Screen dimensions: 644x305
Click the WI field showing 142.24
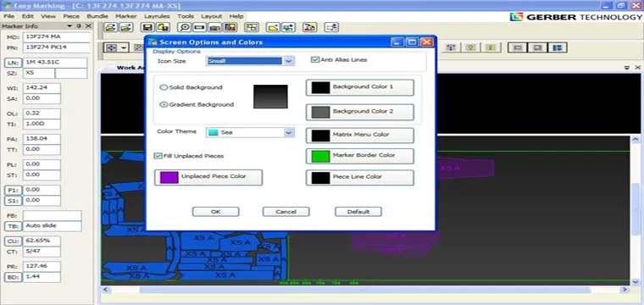[x=42, y=88]
